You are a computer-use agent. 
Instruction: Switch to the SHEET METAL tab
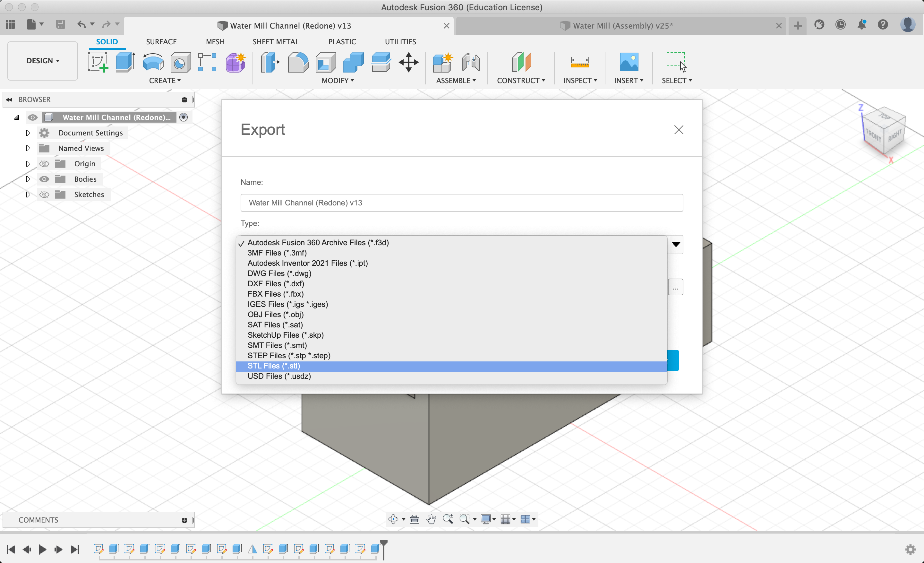point(276,42)
